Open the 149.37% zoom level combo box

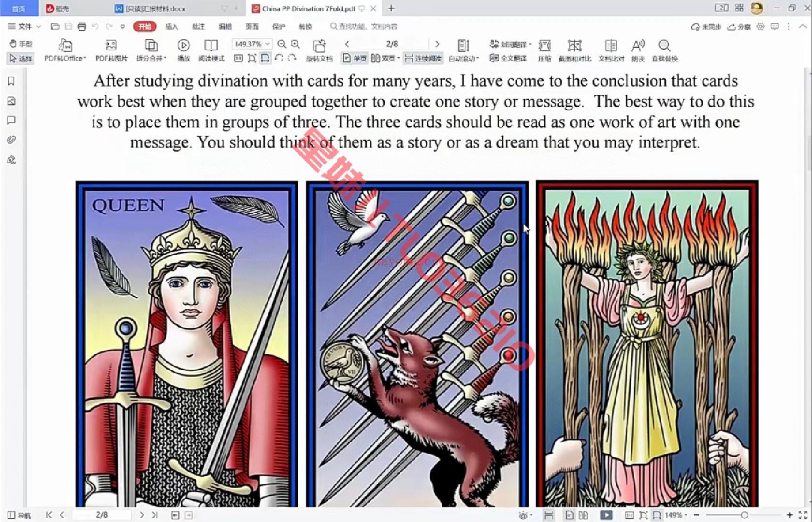[x=252, y=44]
